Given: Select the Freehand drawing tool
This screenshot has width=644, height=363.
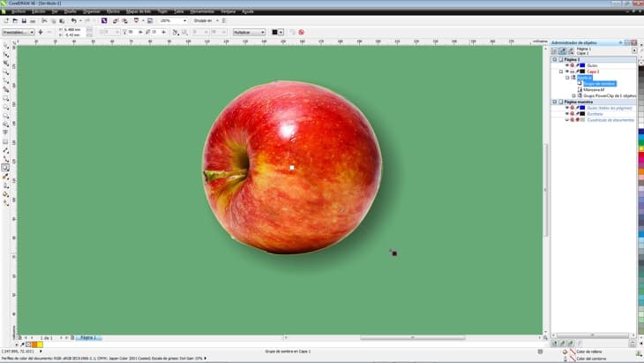Looking at the screenshot, I should point(6,80).
